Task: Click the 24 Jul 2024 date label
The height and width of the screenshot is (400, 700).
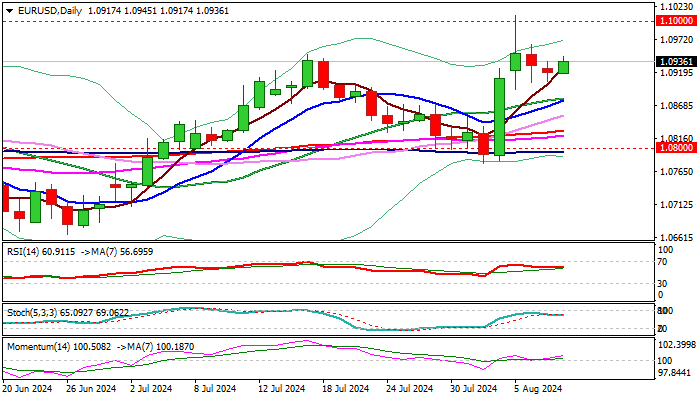Action: [407, 388]
